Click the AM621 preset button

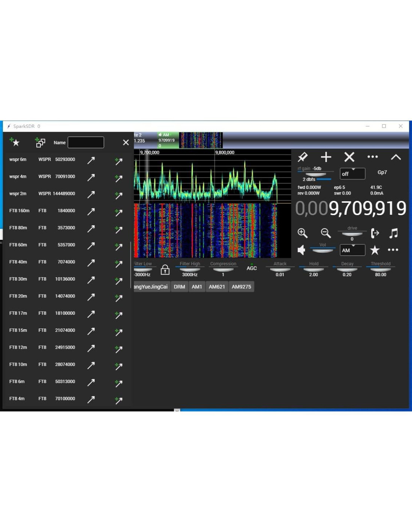217,287
